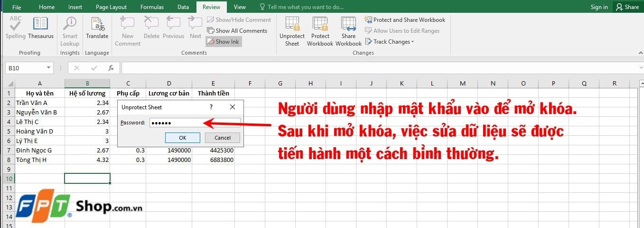Select Protect and Share Workbook
Image resolution: width=644 pixels, height=228 pixels.
coord(405,20)
